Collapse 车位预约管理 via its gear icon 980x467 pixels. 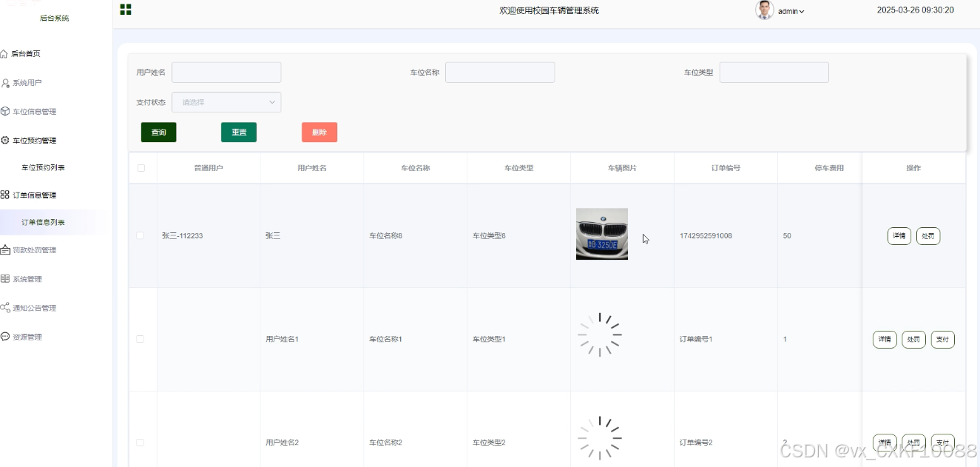(5, 141)
